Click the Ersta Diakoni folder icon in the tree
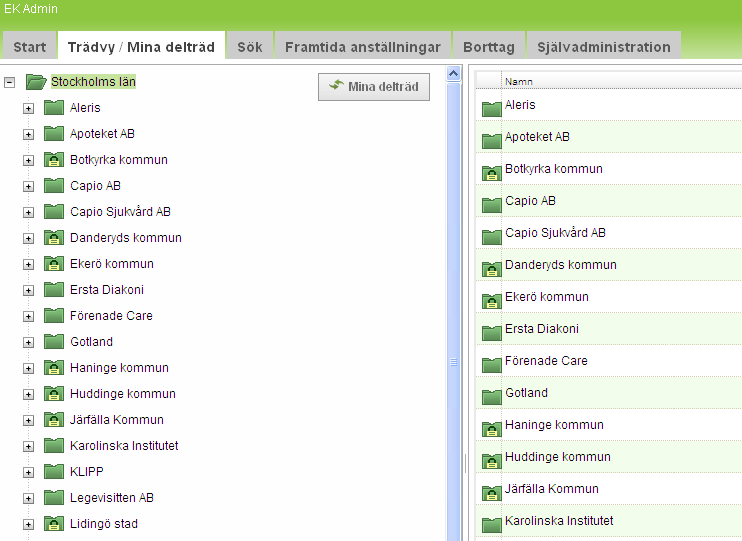This screenshot has height=541, width=742. (53, 290)
